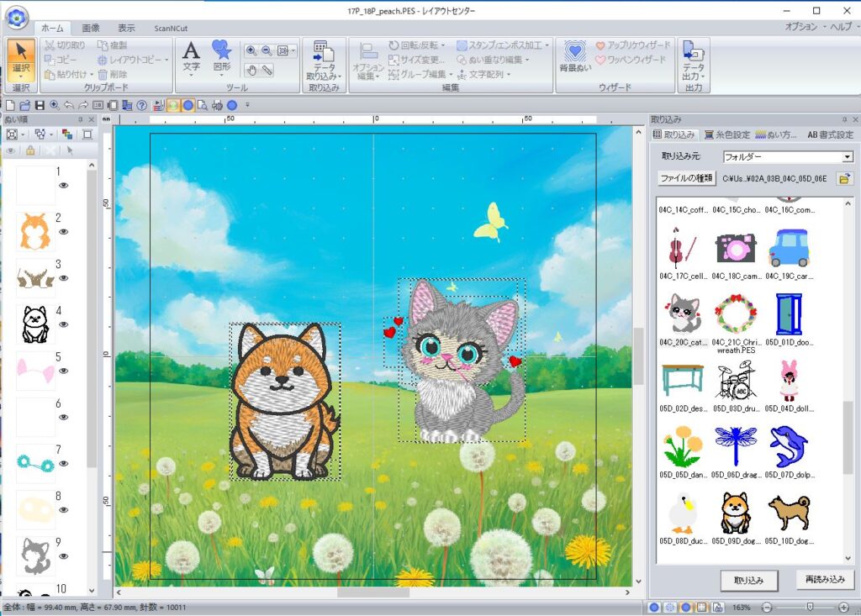Click the save floppy disk icon
This screenshot has width=861, height=616.
pos(40,105)
